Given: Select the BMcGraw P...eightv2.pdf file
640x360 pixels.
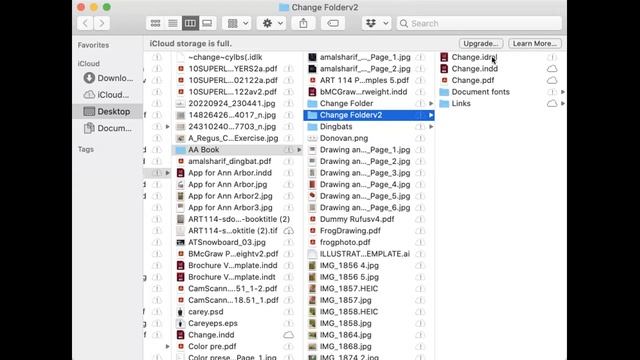Looking at the screenshot, I should (233, 254).
